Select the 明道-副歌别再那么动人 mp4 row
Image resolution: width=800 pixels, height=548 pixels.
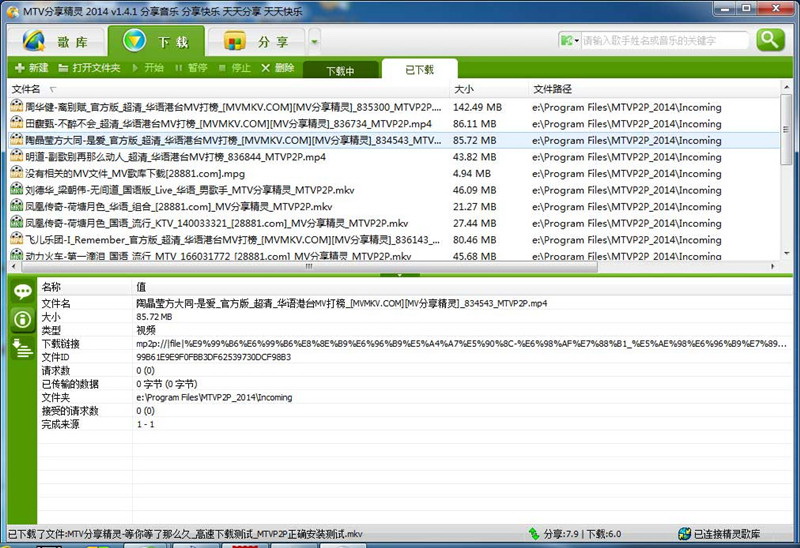pyautogui.click(x=394, y=157)
